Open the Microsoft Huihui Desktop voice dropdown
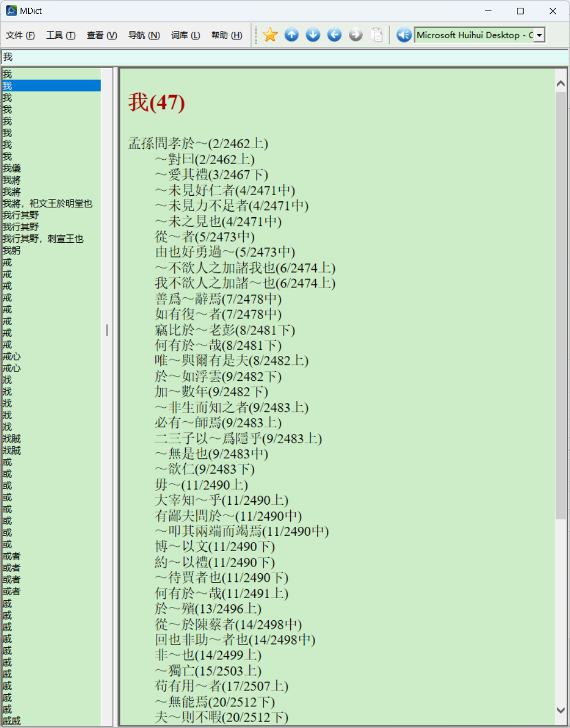The height and width of the screenshot is (728, 570). [x=539, y=35]
